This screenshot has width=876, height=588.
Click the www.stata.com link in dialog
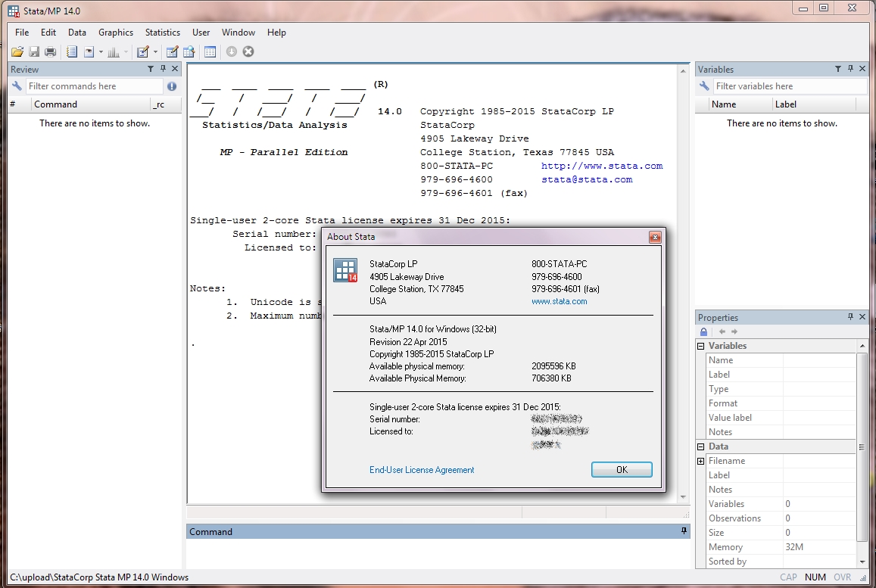click(560, 301)
